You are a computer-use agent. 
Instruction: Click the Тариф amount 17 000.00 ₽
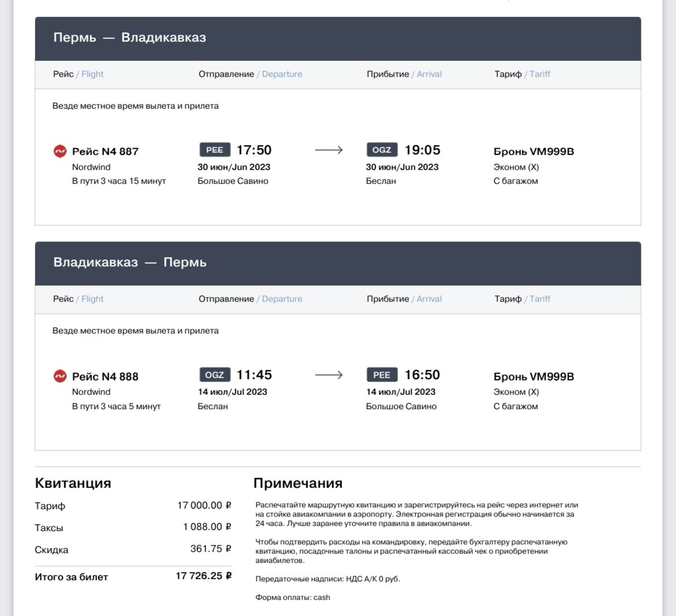click(205, 505)
